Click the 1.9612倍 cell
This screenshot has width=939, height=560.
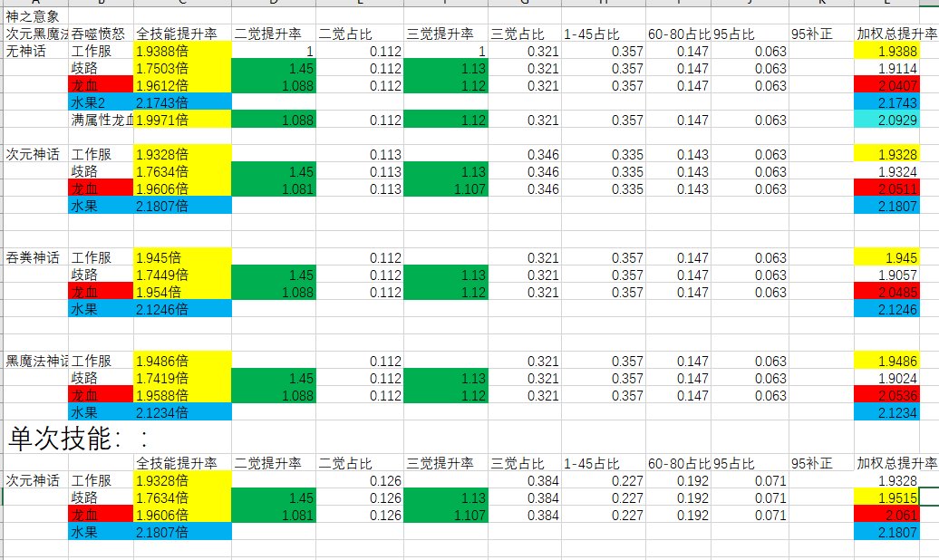182,86
